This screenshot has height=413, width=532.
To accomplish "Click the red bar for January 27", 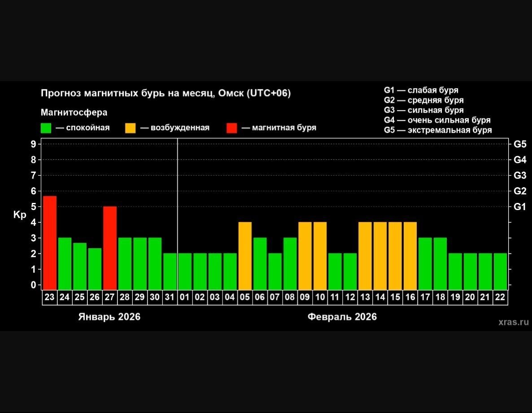I will [x=110, y=248].
